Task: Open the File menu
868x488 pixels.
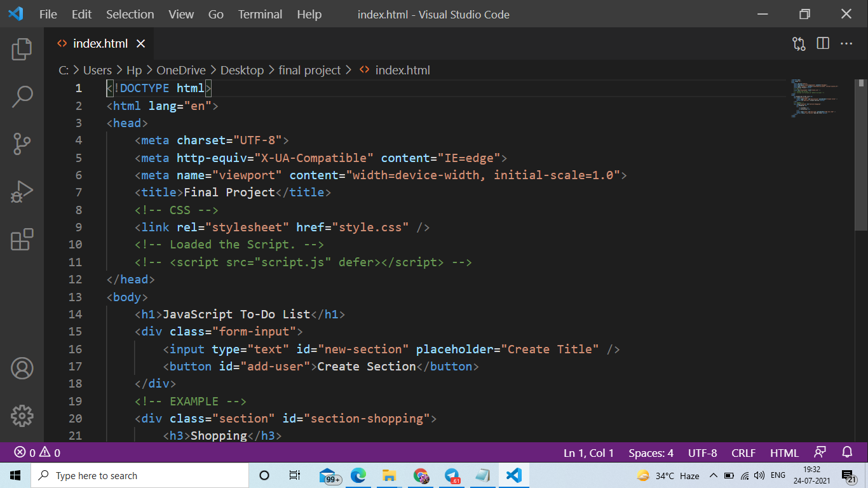Action: (48, 14)
